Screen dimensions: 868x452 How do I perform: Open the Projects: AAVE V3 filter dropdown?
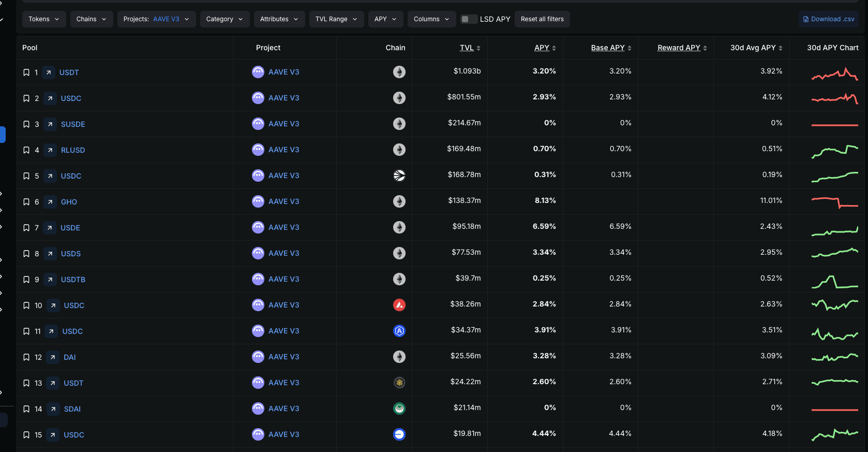156,19
